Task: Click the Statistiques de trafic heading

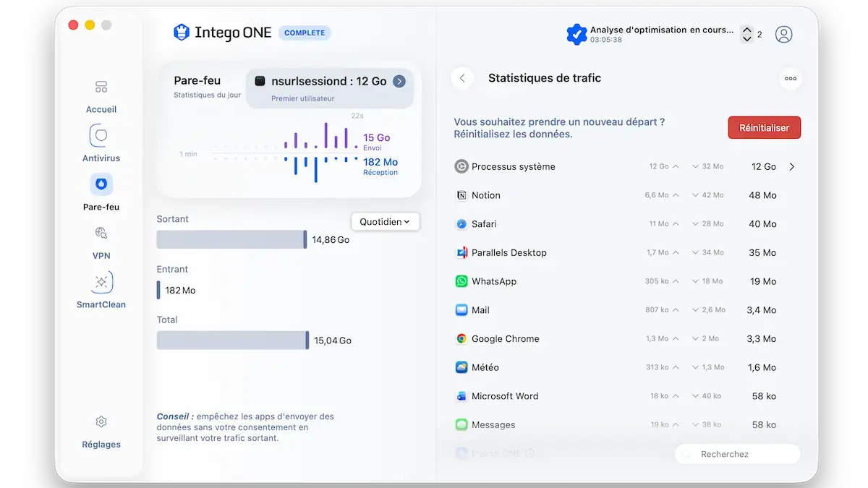Action: [545, 78]
